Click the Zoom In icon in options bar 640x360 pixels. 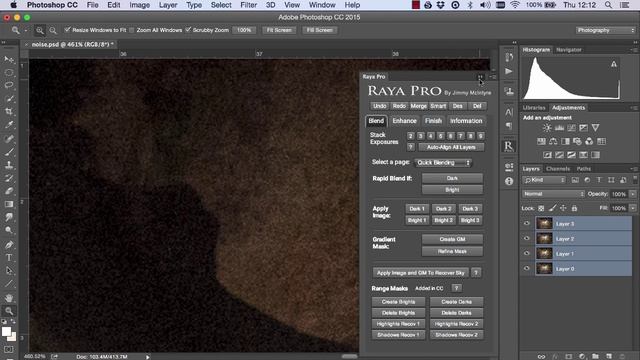[40, 30]
